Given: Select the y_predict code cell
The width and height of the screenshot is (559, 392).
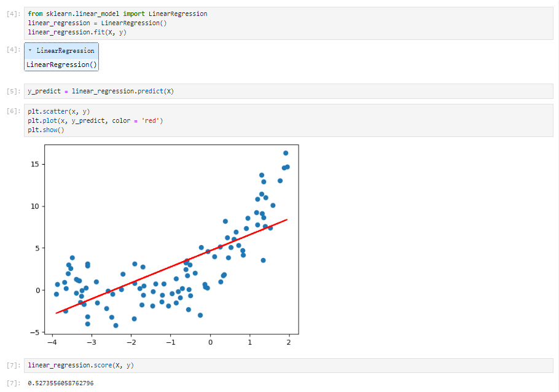Looking at the screenshot, I should click(x=289, y=92).
